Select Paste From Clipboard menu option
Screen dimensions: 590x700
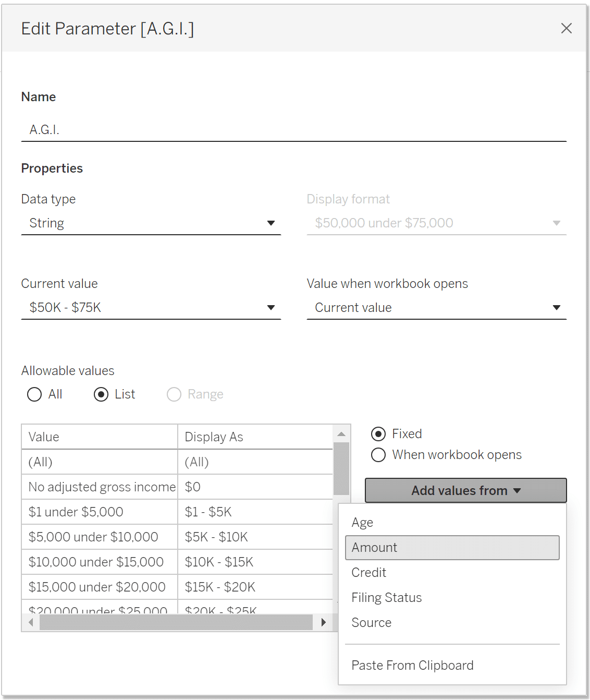pyautogui.click(x=452, y=666)
